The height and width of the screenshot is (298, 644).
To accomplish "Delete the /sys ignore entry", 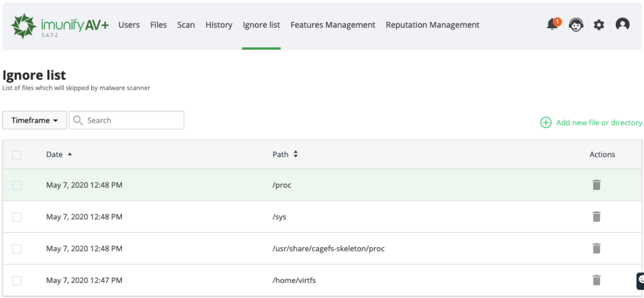I will (596, 216).
